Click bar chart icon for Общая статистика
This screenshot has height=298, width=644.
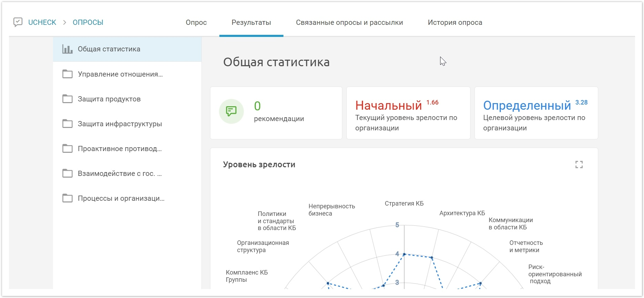[67, 49]
